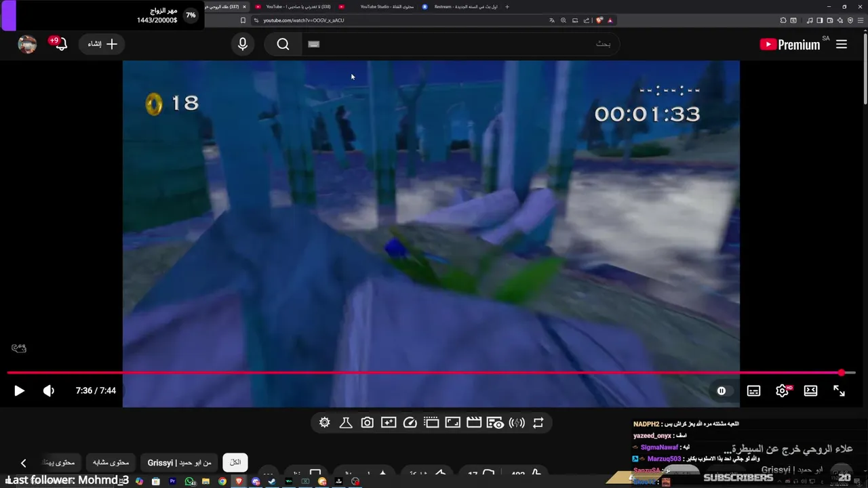
Task: Open the YouTube hamburger guide menu
Action: (x=842, y=44)
